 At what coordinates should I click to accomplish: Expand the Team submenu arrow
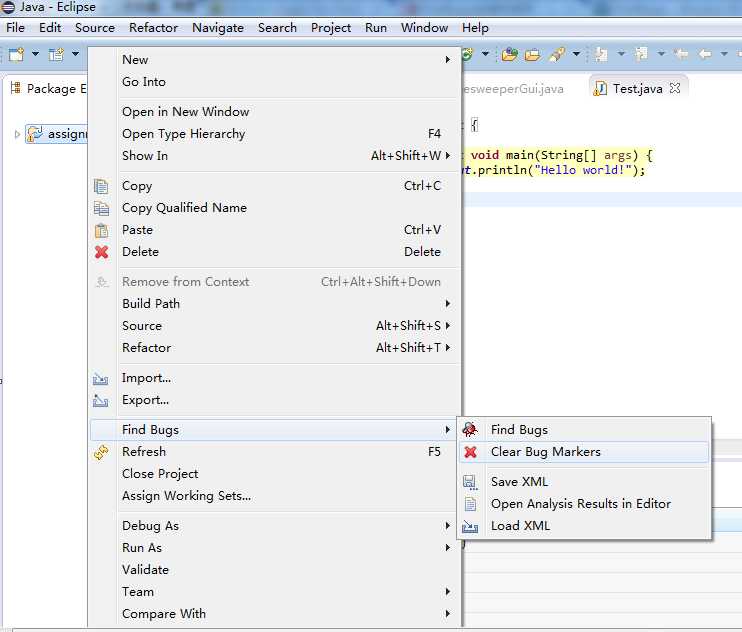447,592
